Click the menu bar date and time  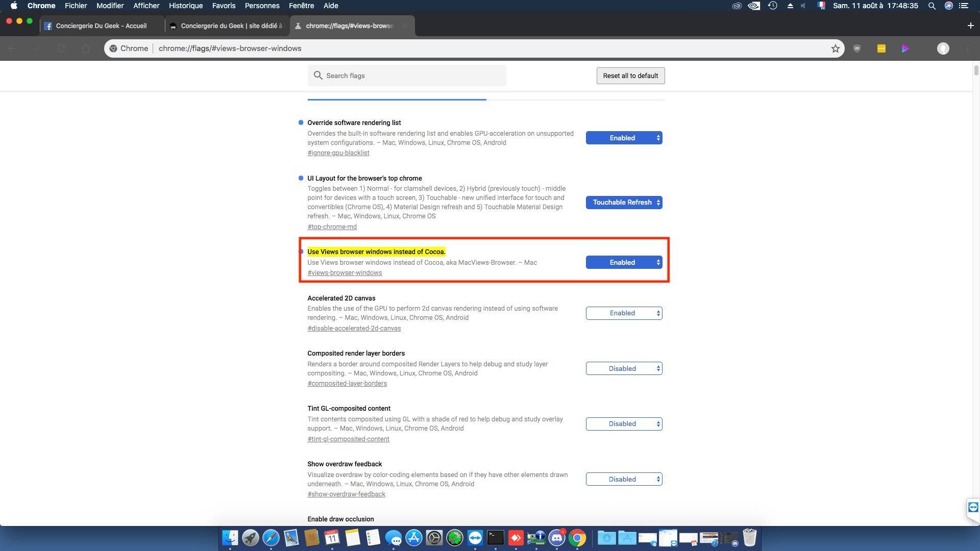(875, 6)
